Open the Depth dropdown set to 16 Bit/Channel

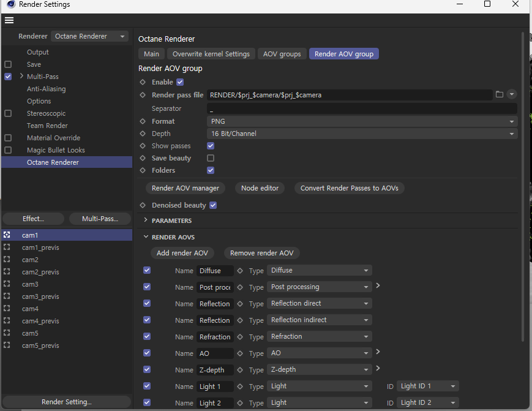pos(362,134)
